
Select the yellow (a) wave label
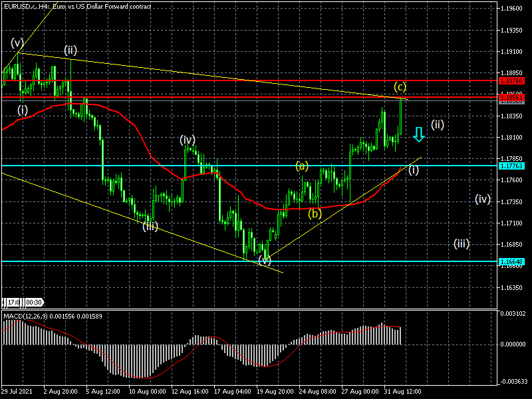[302, 166]
